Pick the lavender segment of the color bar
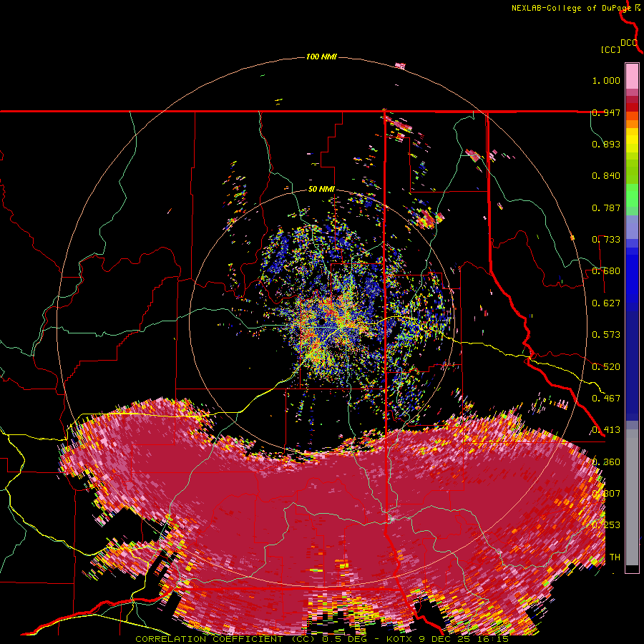This screenshot has width=644, height=644. tap(632, 226)
